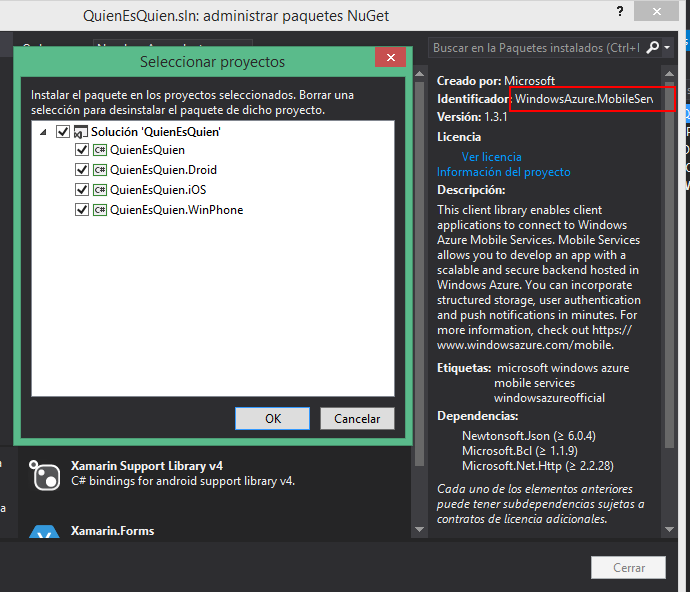
Task: Open the Ver licencia link
Action: (x=491, y=157)
